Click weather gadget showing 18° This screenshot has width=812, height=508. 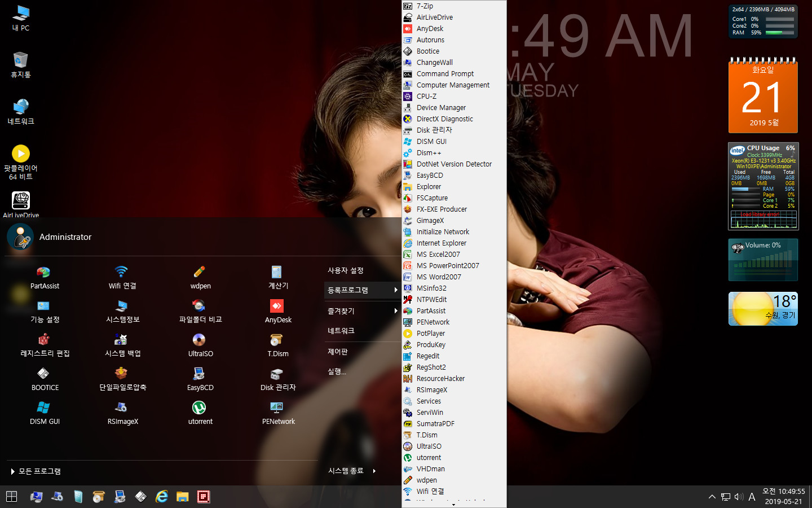tap(763, 309)
